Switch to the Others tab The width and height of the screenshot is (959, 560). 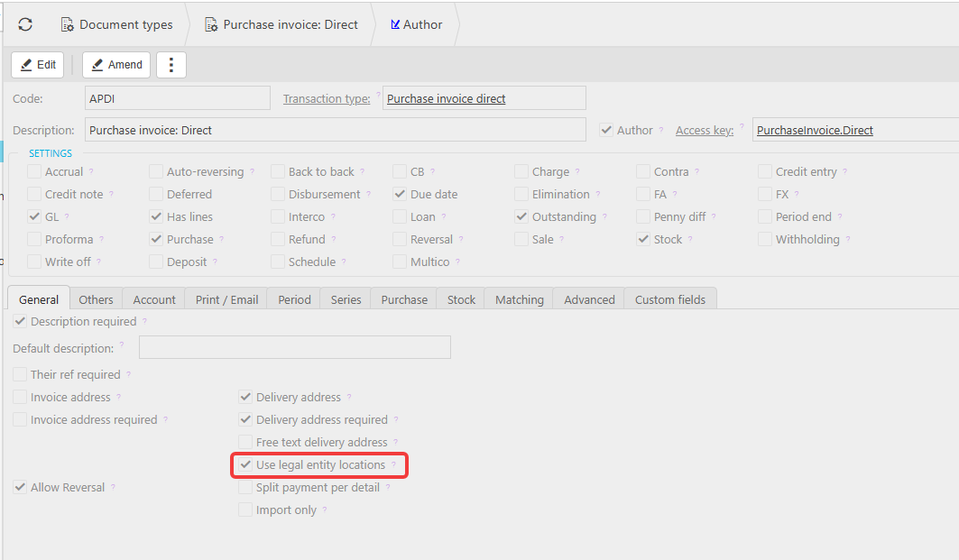click(x=96, y=299)
